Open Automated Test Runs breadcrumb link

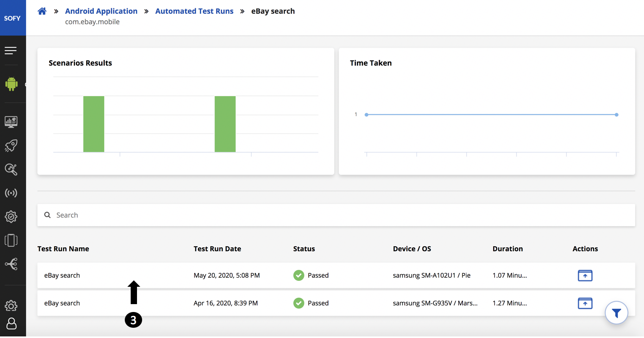[x=194, y=11]
